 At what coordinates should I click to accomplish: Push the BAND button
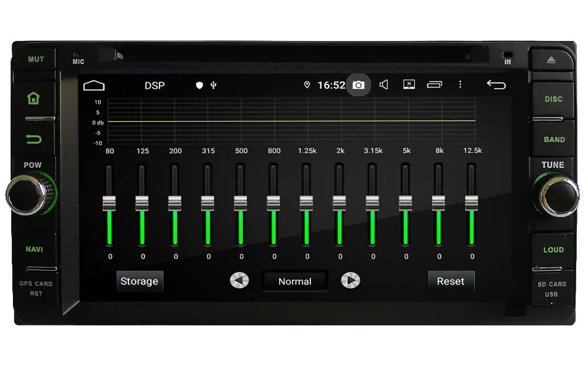[x=554, y=140]
